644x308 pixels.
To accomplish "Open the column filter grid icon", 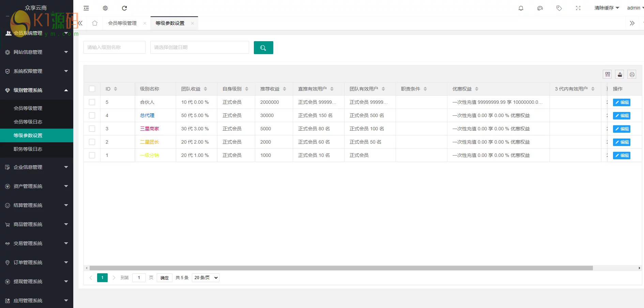I will (x=608, y=75).
